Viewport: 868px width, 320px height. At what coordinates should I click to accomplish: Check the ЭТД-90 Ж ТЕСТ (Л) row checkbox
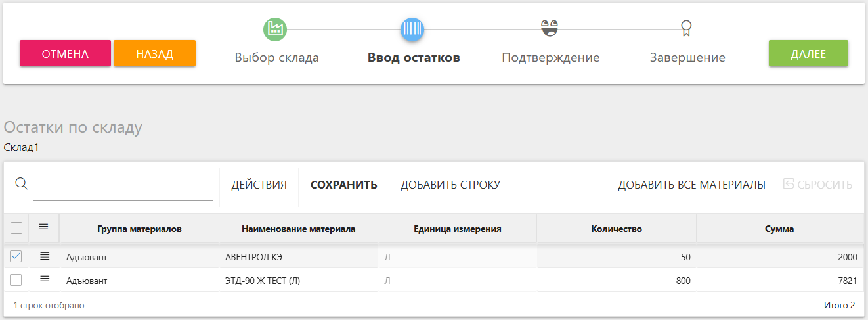16,280
